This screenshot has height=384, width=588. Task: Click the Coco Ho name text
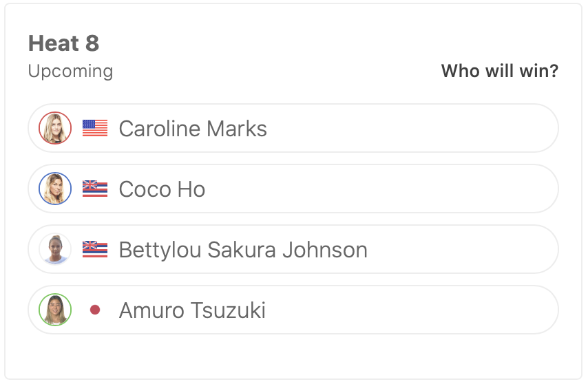pos(162,189)
